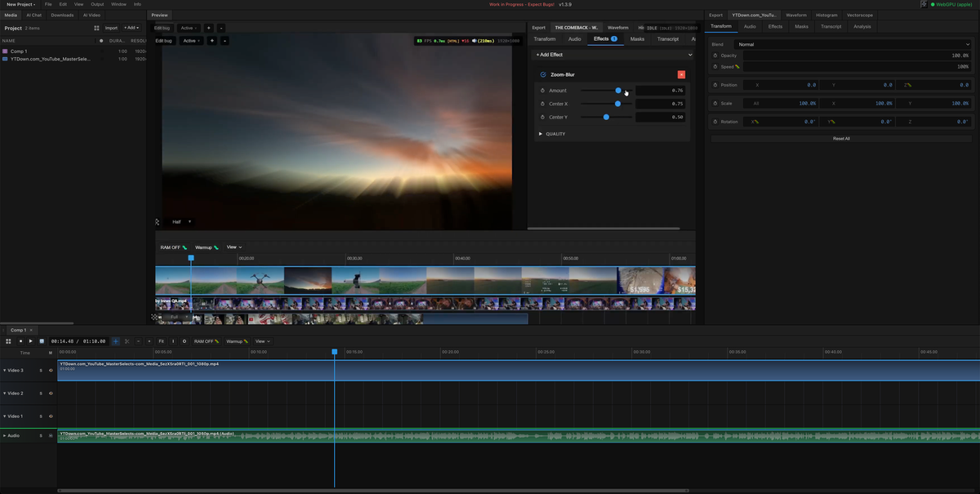Remove the Zoom-Blur effect with red X
This screenshot has height=494, width=980.
point(681,74)
